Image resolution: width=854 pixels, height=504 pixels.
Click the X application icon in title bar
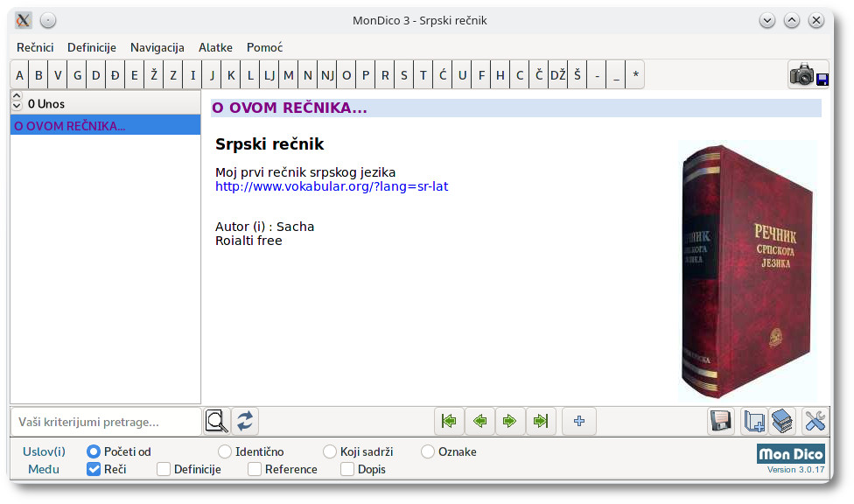23,21
